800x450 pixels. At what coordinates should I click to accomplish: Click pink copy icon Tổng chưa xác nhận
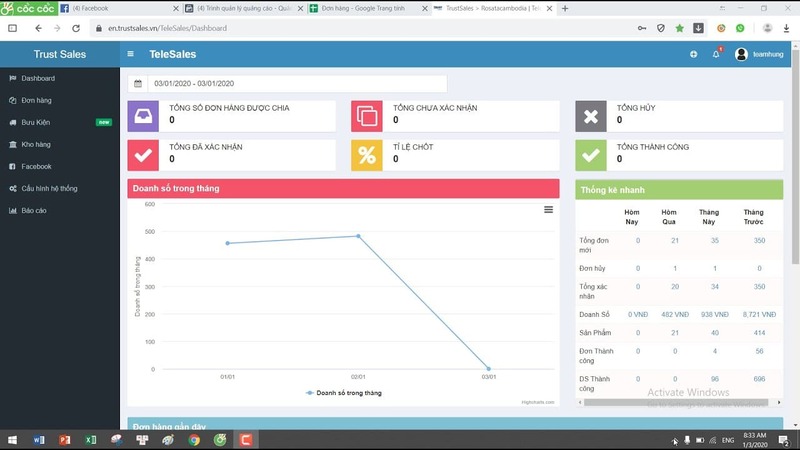[x=367, y=116]
